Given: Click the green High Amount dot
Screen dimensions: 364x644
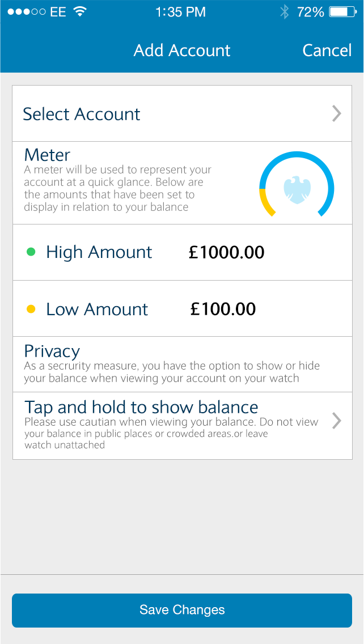Looking at the screenshot, I should pos(31,252).
